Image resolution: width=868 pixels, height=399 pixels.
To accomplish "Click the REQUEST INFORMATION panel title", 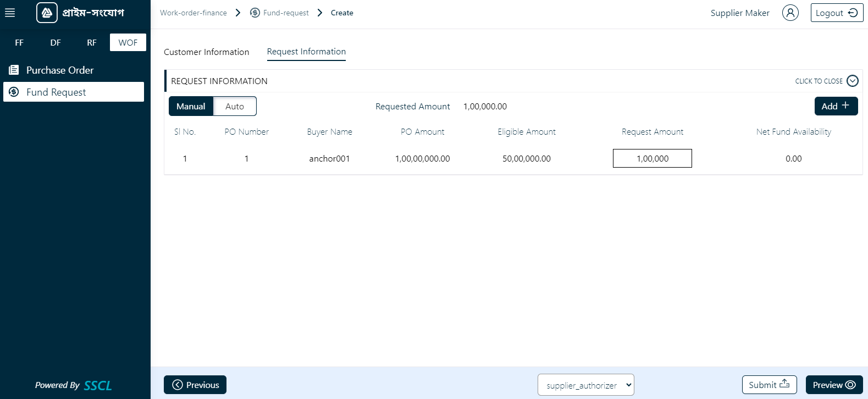I will pyautogui.click(x=219, y=81).
